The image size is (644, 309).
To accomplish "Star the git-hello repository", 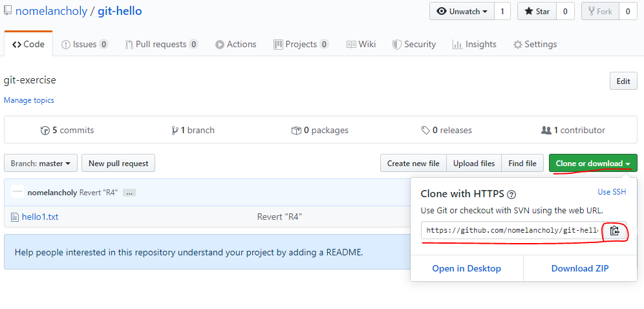I will (537, 12).
